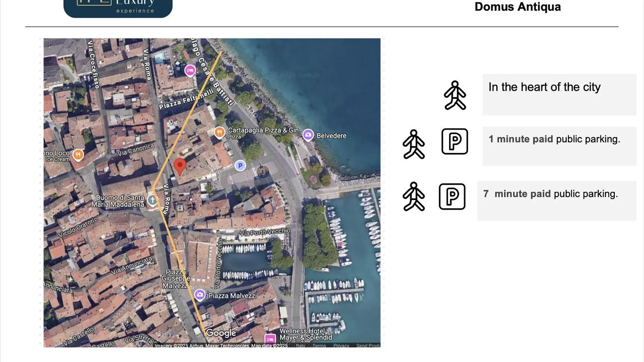
Task: Click the parking P icon for 1 minute parking
Action: point(455,141)
